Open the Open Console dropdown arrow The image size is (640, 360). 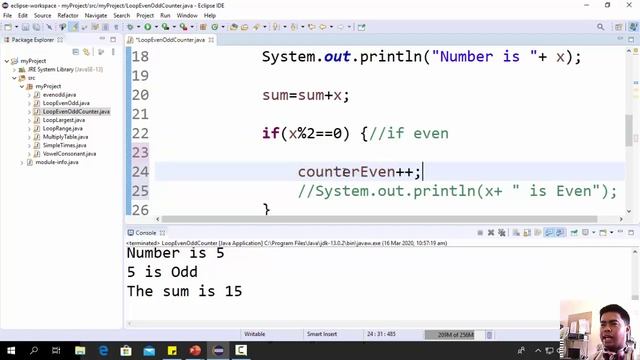pyautogui.click(x=611, y=233)
